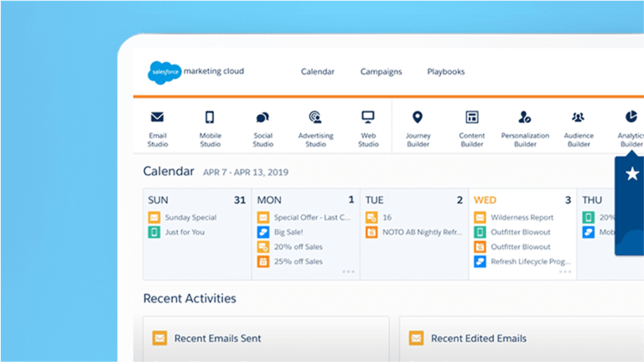Open Audience Builder icon

579,118
